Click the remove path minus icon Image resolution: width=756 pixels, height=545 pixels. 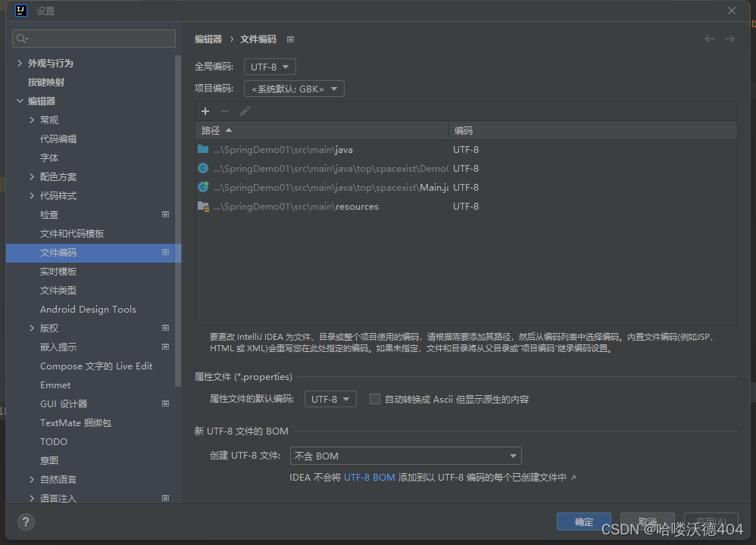click(x=225, y=111)
